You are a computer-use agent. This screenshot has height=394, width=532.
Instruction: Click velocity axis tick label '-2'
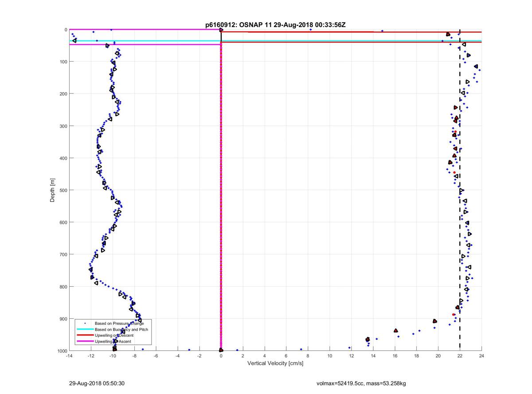point(199,356)
